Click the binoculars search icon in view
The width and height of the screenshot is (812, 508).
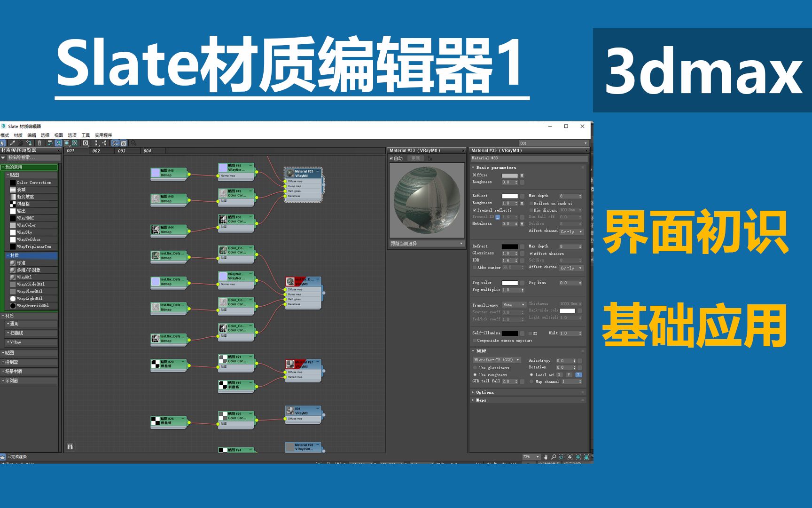70,446
